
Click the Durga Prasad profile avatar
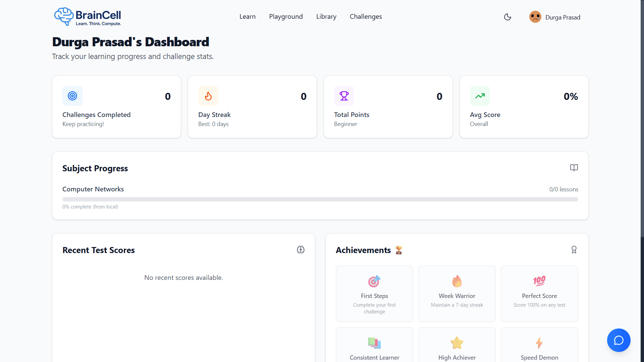[535, 16]
